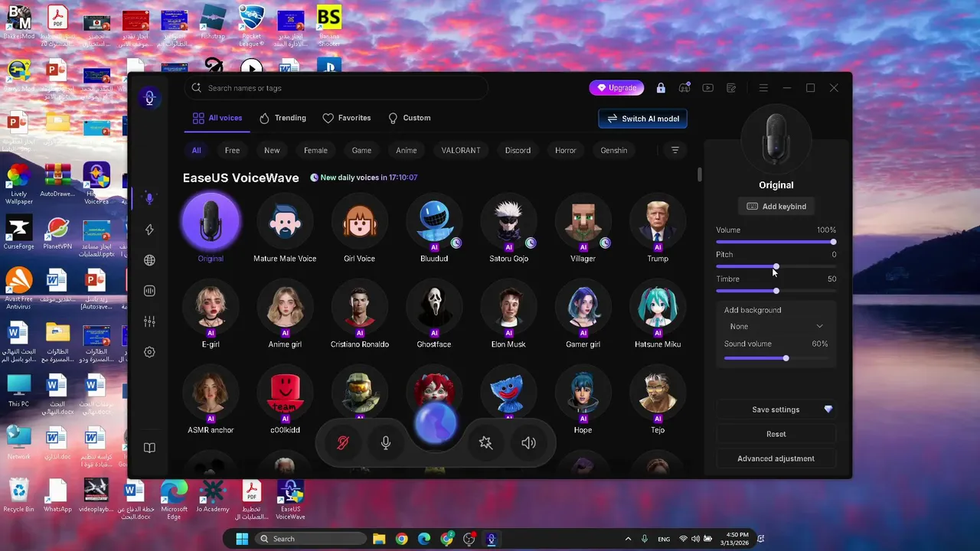Click the voice list vertical scrollbar
980x551 pixels.
click(x=700, y=174)
